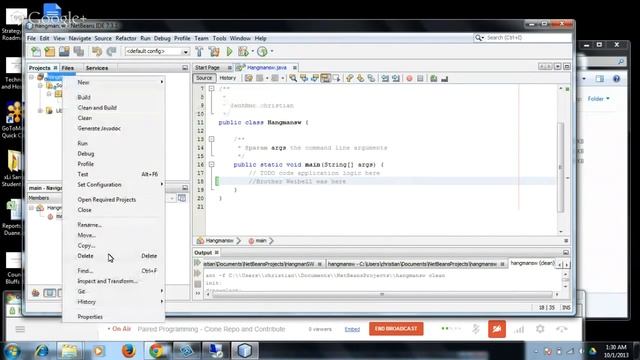Viewport: 640px width, 360px height.
Task: Click the Internet Explorer taskbar icon
Action: pos(41,351)
